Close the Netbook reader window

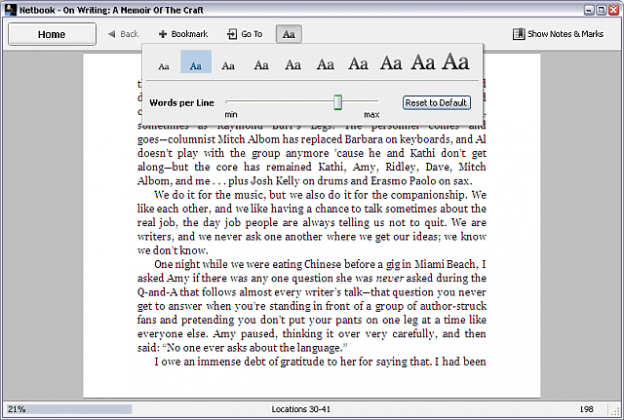[x=613, y=9]
